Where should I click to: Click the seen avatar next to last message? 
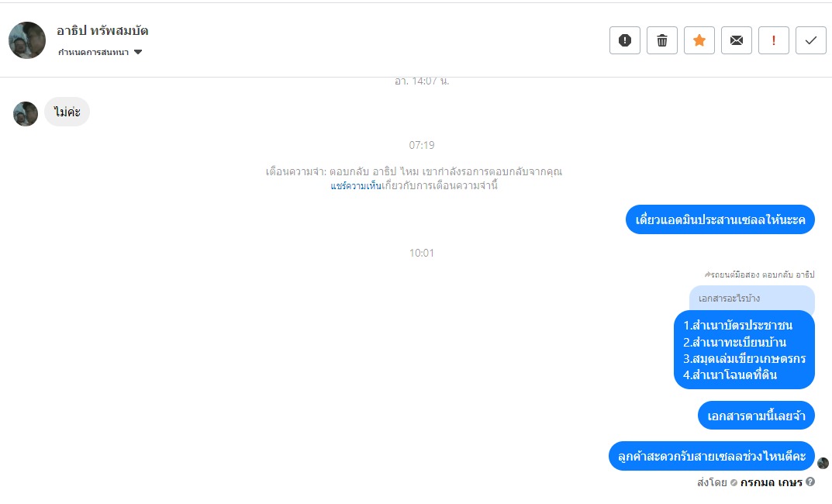point(823,463)
